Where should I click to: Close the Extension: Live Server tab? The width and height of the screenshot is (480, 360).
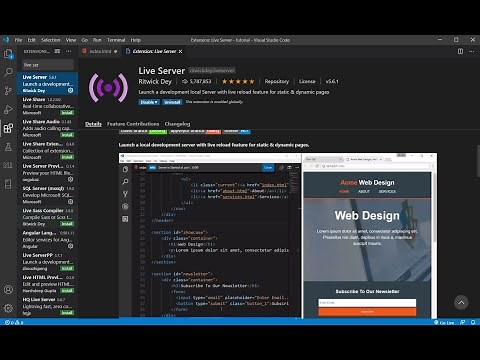click(x=180, y=51)
